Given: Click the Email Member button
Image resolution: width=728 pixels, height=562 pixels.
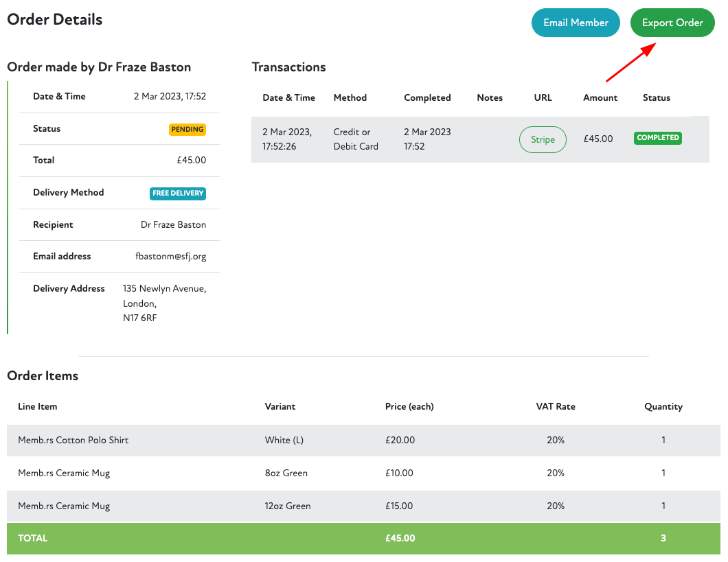Looking at the screenshot, I should pyautogui.click(x=576, y=23).
